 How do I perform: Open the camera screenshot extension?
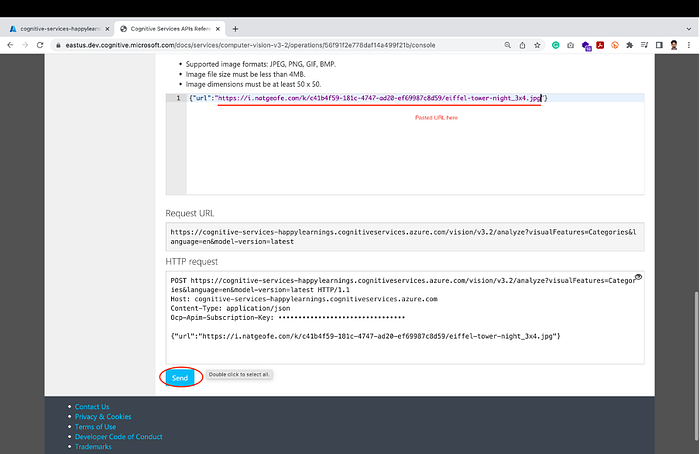pyautogui.click(x=571, y=45)
